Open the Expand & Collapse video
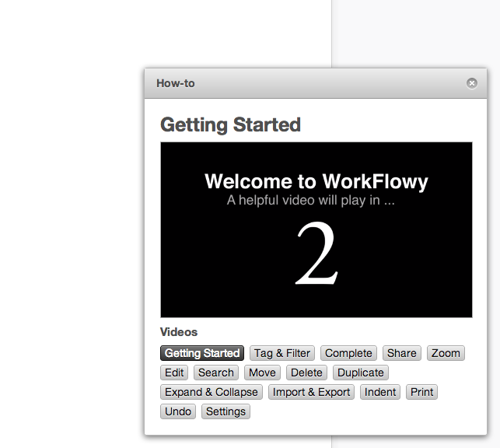 pos(212,392)
